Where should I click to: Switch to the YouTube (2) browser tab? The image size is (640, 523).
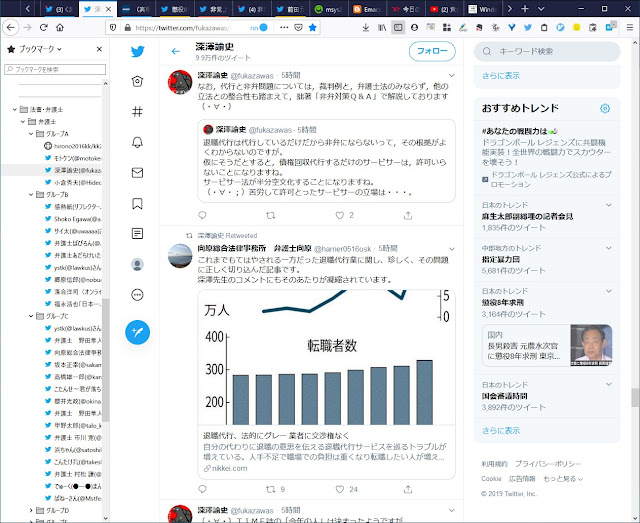(444, 9)
